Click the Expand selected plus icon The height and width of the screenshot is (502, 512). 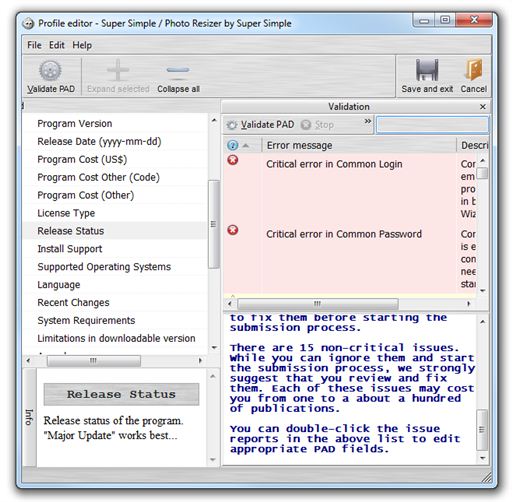(x=118, y=70)
